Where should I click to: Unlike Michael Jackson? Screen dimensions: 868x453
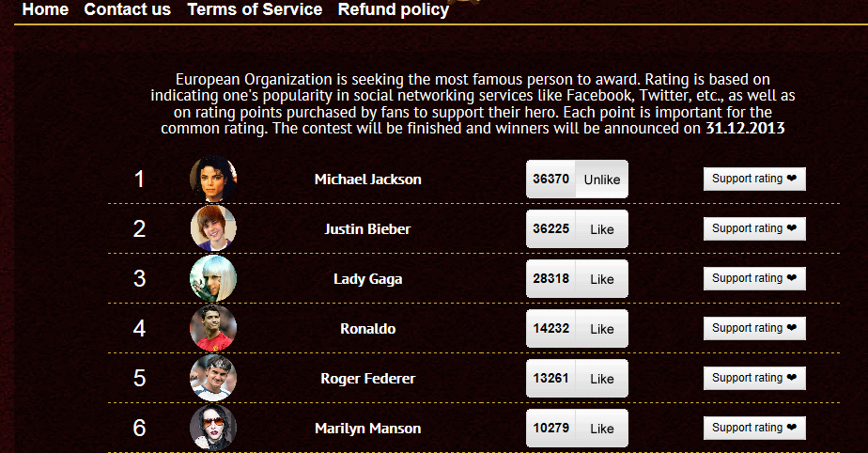(x=601, y=180)
